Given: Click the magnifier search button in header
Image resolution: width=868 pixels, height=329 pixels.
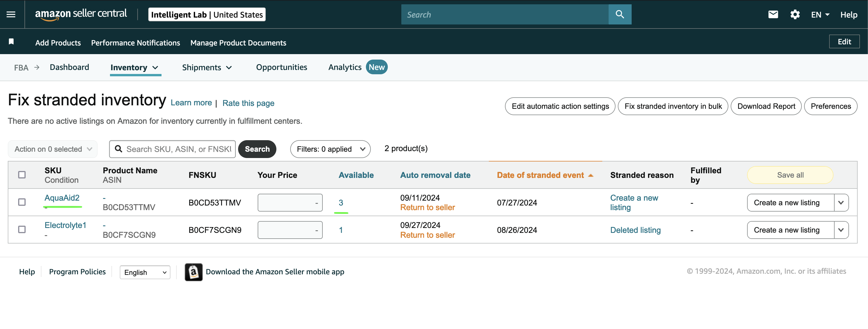Looking at the screenshot, I should [620, 14].
